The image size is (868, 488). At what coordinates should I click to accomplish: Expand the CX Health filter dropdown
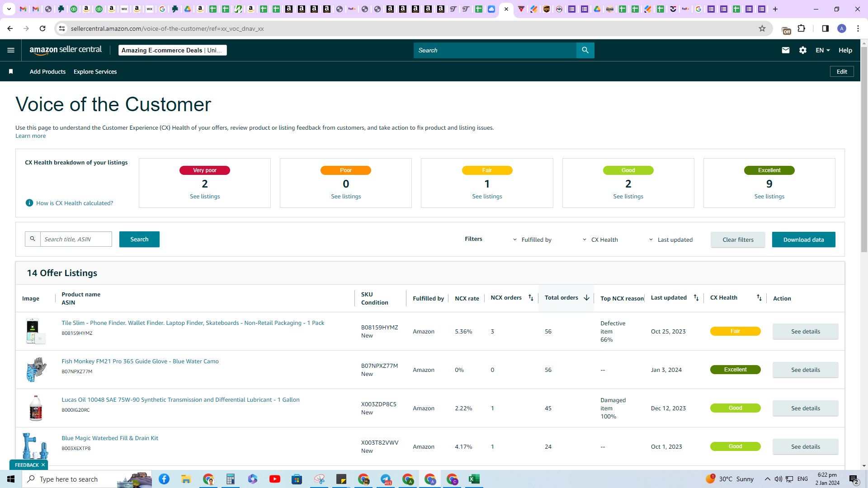pos(600,239)
